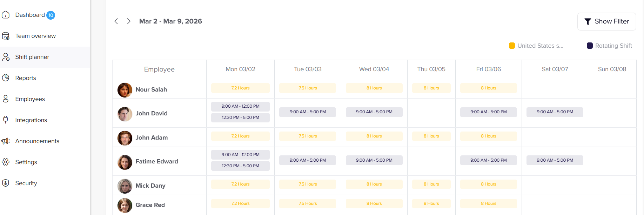
Task: Click the Employees person icon
Action: (x=6, y=99)
